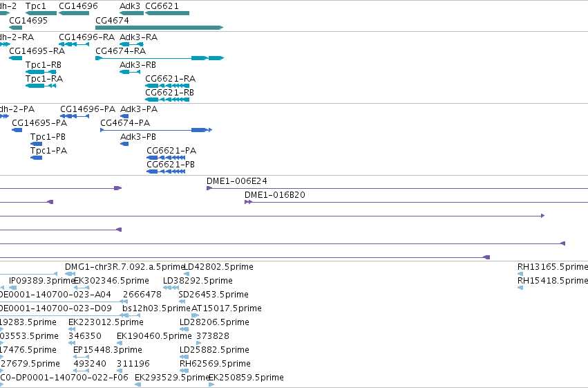Select transcript Adk3-RA
The width and height of the screenshot is (588, 388).
pos(138,37)
